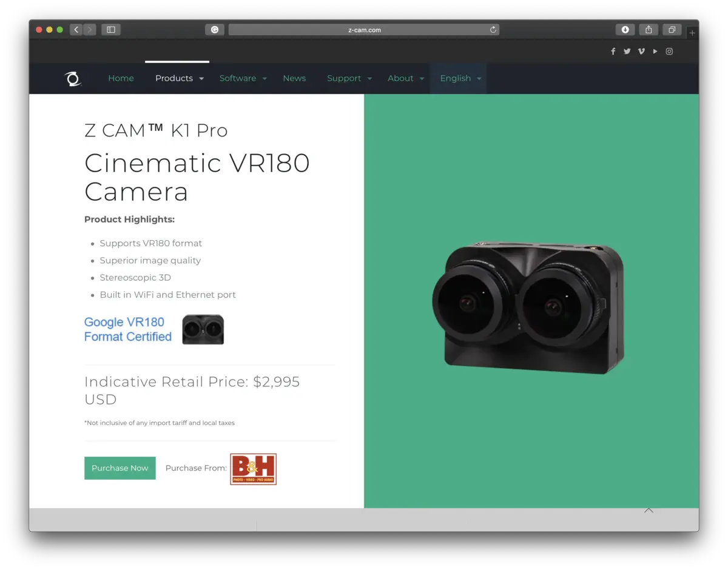Open the B&H store logo link

tap(253, 469)
